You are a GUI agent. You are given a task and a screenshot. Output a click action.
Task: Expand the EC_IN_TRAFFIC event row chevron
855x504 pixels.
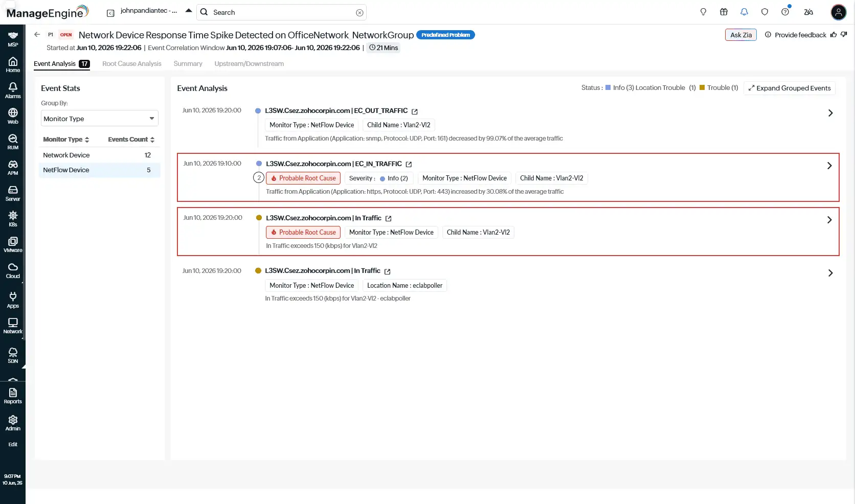click(x=829, y=166)
